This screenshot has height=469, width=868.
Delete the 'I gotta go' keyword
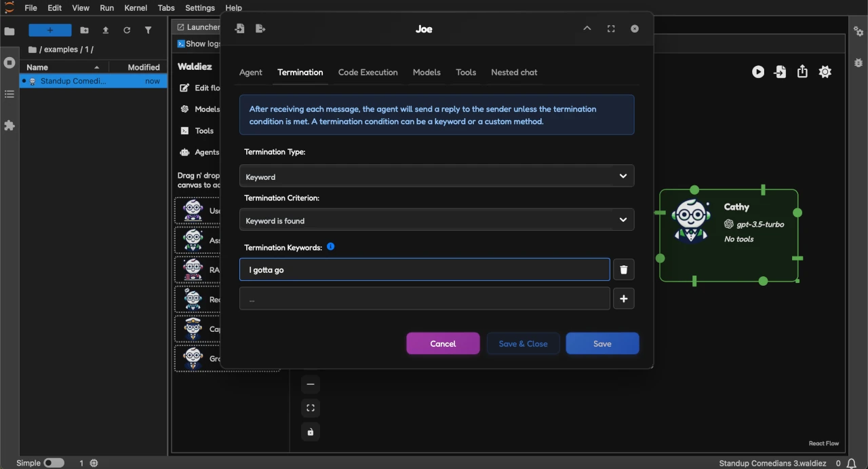[x=623, y=269]
